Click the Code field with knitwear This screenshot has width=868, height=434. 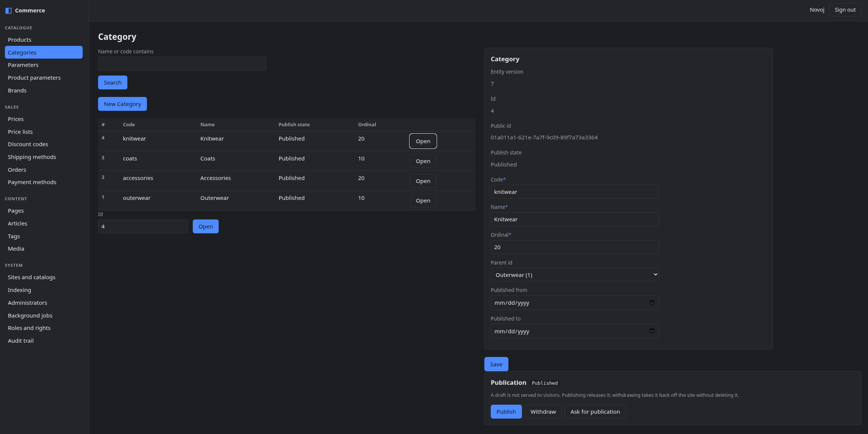click(575, 192)
